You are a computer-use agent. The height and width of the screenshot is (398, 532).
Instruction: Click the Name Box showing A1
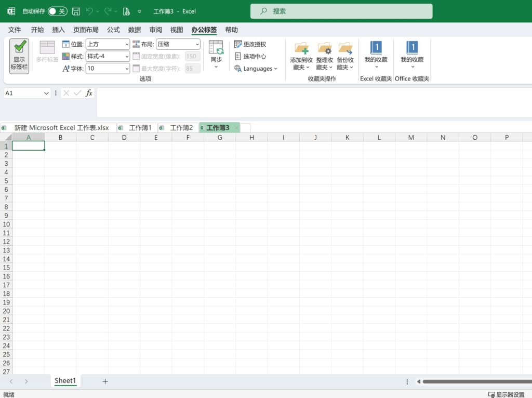click(x=23, y=94)
